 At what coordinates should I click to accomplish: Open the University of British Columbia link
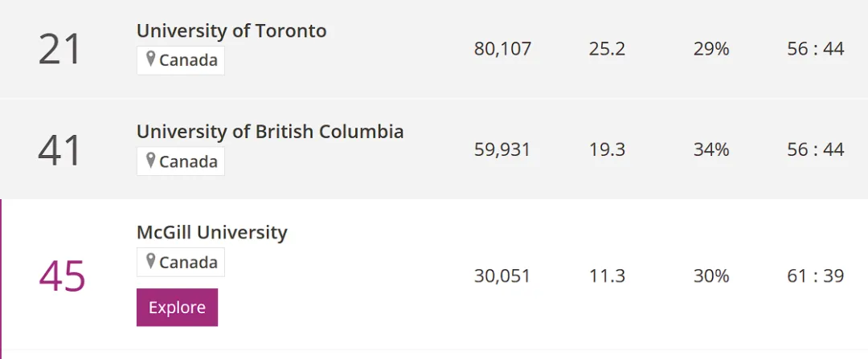click(x=270, y=131)
